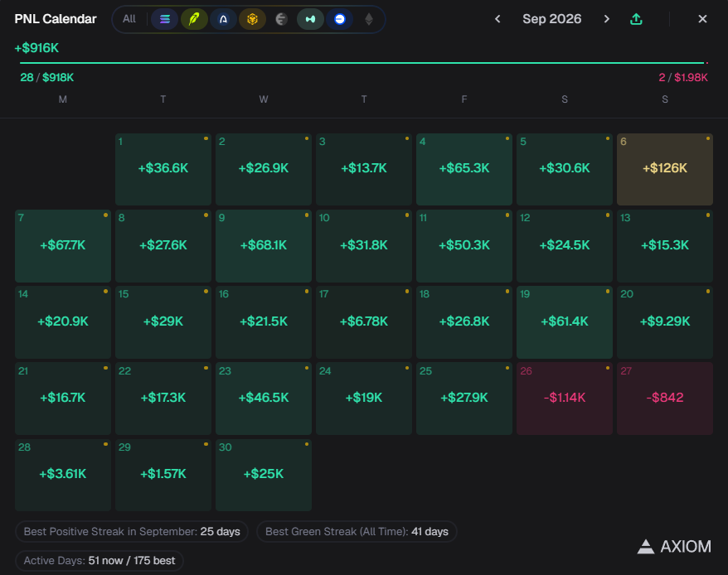Image resolution: width=728 pixels, height=575 pixels.
Task: Open day 11 cell showing +$50.3K
Action: coord(463,246)
